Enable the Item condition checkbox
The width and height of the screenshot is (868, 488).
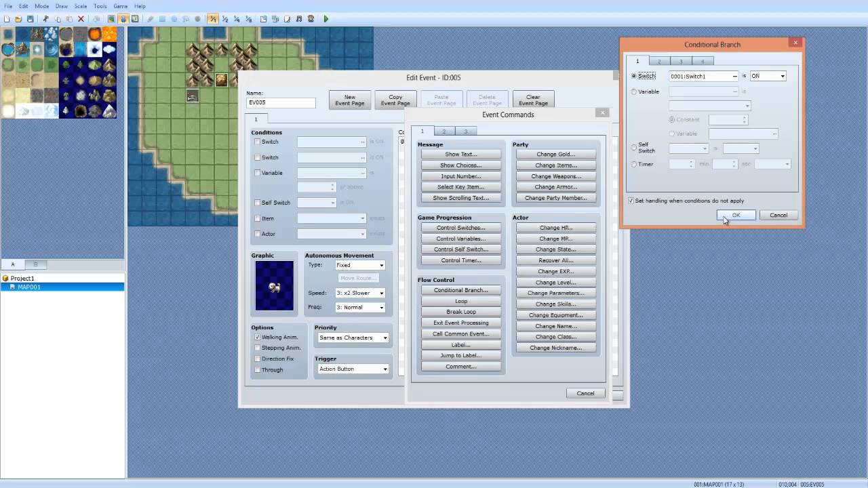pos(257,218)
